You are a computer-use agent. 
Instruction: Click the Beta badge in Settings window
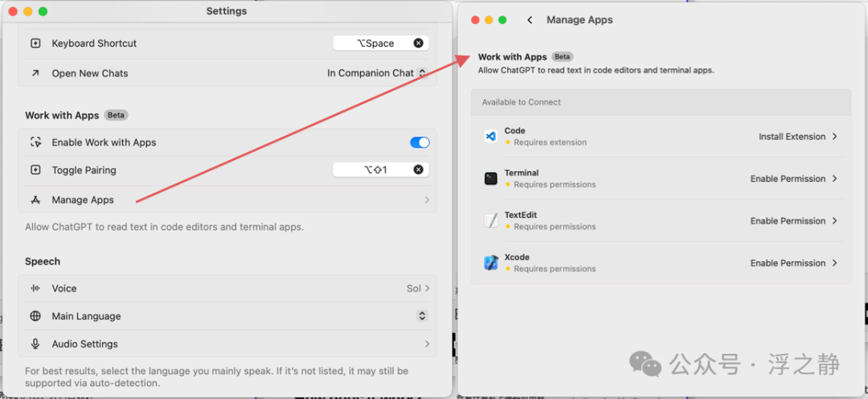point(117,115)
